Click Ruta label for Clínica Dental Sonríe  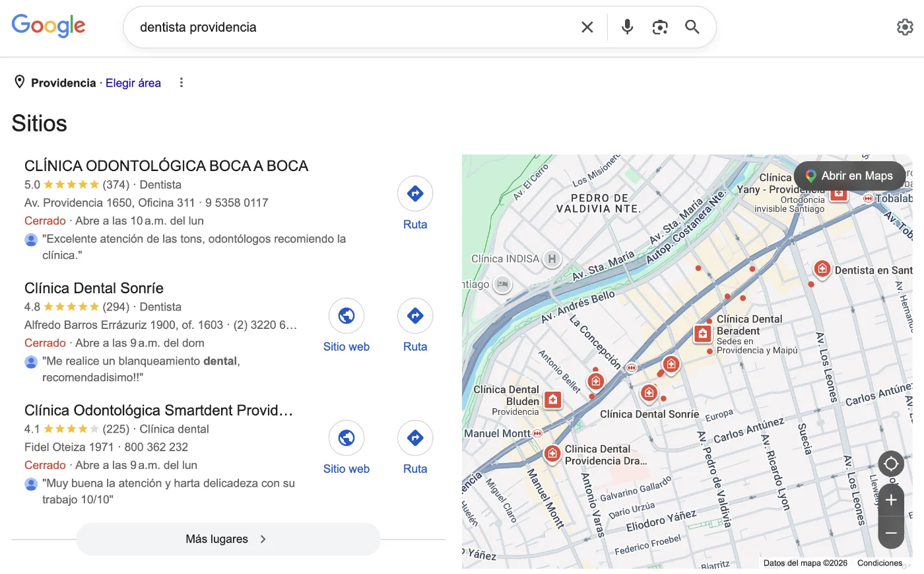(415, 347)
